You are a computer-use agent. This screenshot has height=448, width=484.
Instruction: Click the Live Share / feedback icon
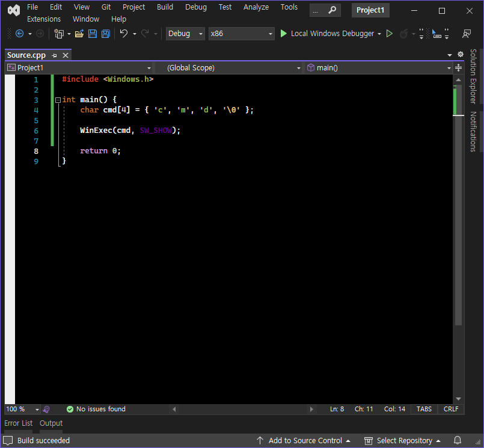coord(467,33)
